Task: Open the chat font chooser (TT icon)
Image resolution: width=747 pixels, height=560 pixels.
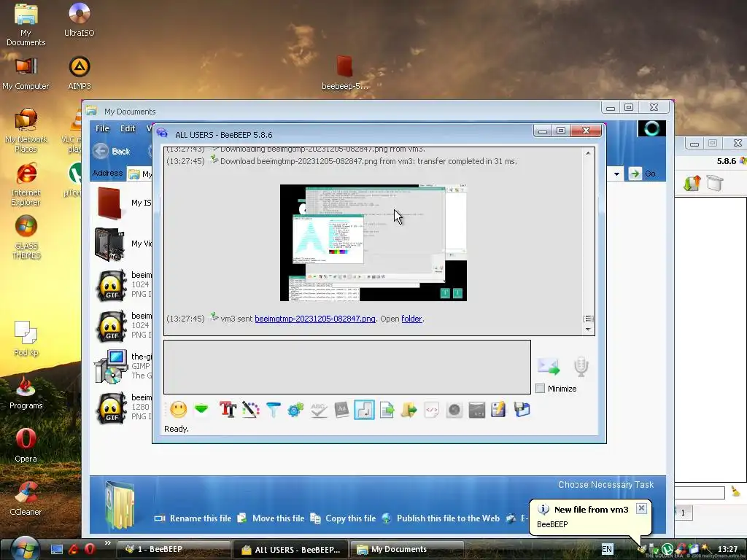Action: 228,410
